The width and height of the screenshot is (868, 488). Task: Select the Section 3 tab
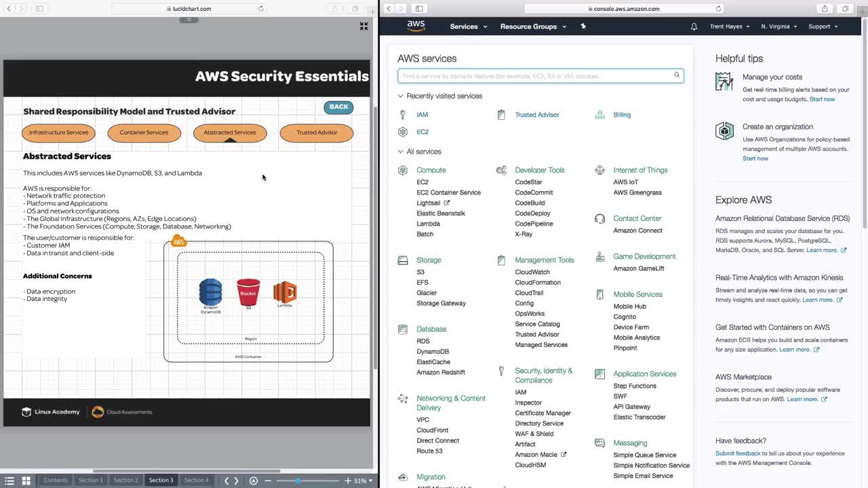tap(161, 480)
